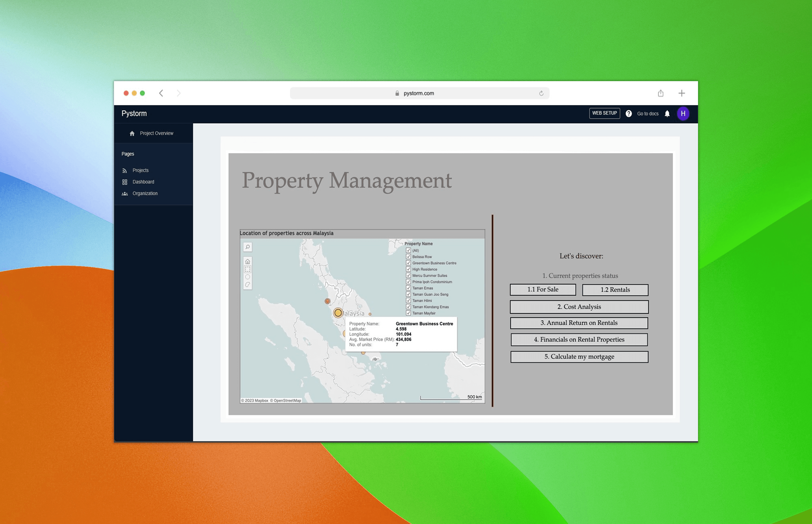Uncheck the (All) property checkbox

(x=408, y=250)
